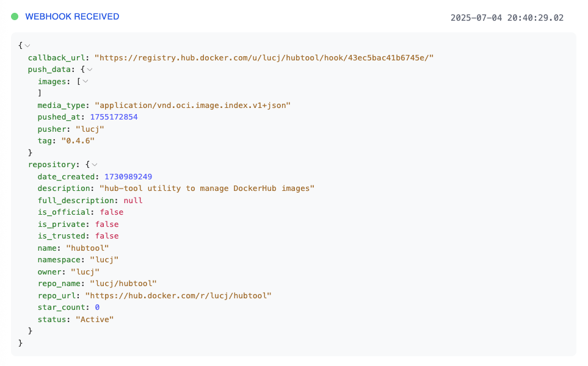
Task: Select the callback_url string value
Action: [264, 58]
